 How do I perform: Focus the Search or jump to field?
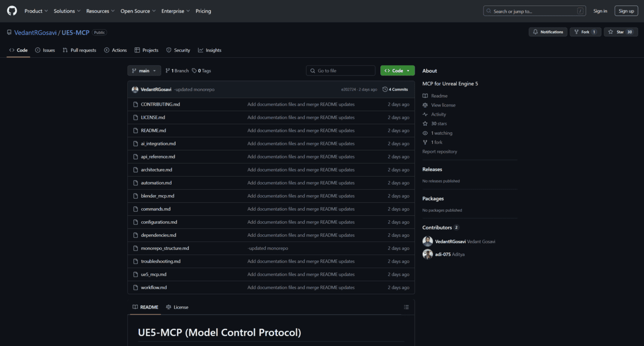[x=534, y=11]
